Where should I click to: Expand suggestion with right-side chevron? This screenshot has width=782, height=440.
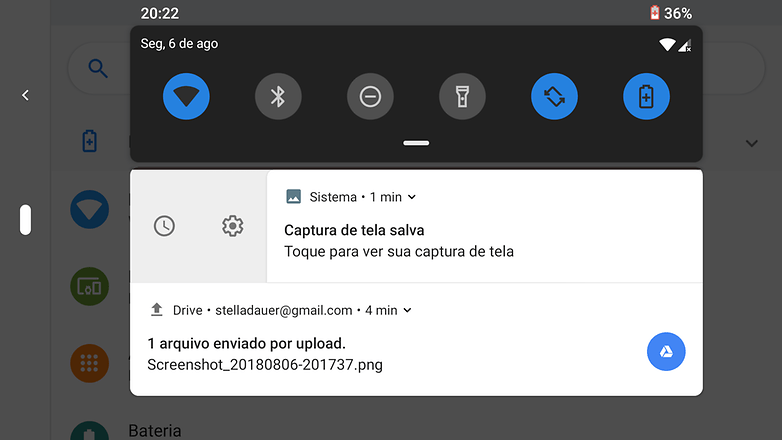click(752, 144)
